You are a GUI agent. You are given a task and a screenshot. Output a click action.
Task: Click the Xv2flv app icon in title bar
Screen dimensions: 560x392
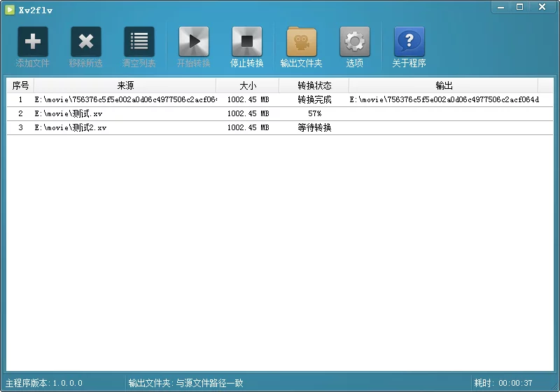10,10
